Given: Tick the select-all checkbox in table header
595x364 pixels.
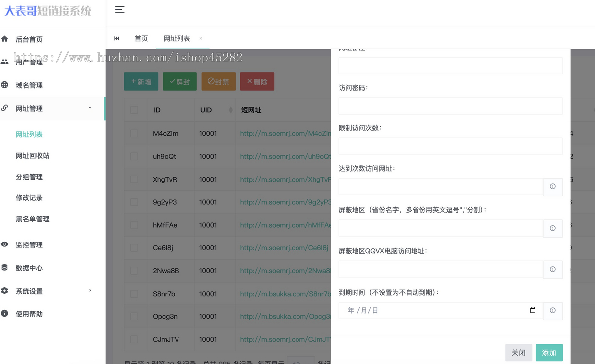Looking at the screenshot, I should click(134, 110).
